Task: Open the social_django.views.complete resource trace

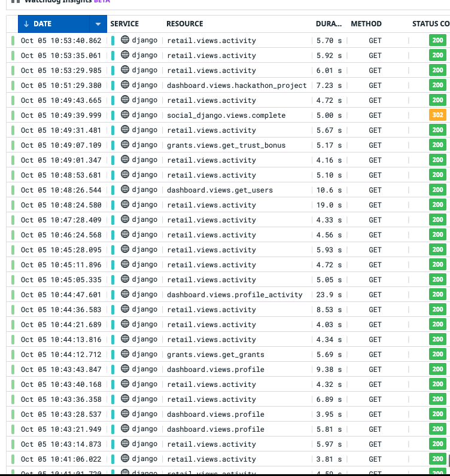Action: coord(226,115)
